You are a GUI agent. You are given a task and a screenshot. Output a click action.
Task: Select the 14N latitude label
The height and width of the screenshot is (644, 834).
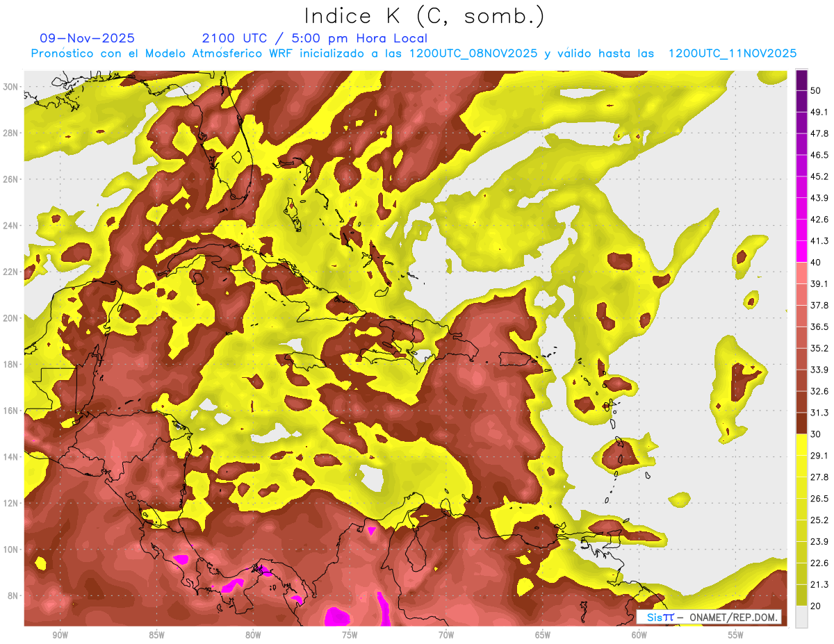click(11, 457)
